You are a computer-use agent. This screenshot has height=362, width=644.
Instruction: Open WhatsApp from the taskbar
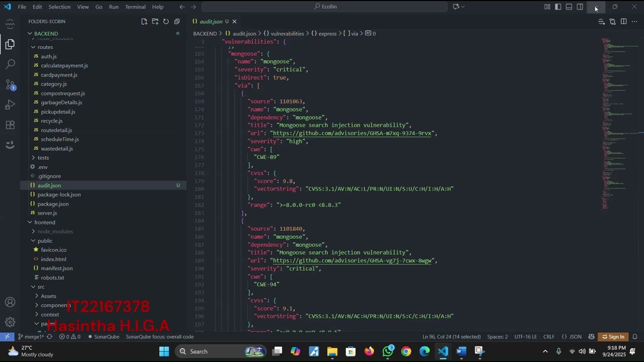[387, 351]
